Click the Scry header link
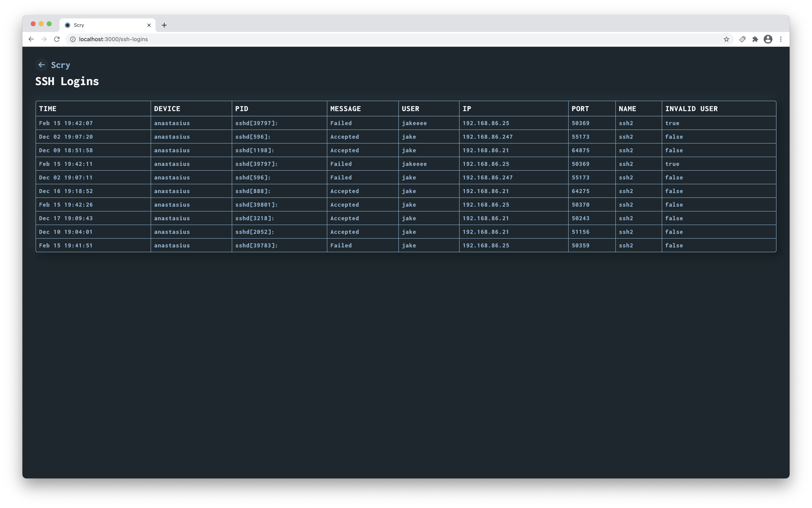The height and width of the screenshot is (508, 812). click(61, 65)
